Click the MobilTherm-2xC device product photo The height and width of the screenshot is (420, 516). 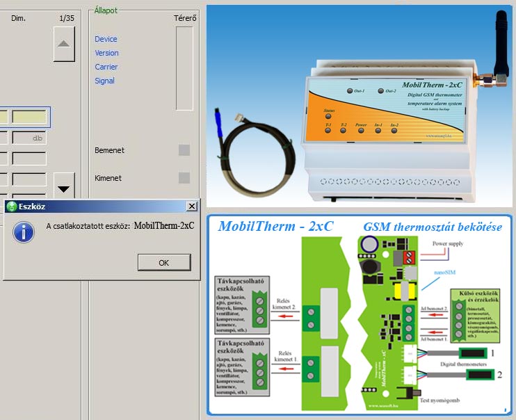coord(359,106)
